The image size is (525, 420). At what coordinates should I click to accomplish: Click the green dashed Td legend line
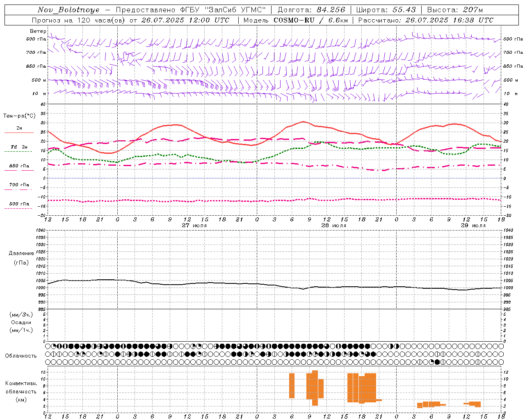tap(18, 152)
